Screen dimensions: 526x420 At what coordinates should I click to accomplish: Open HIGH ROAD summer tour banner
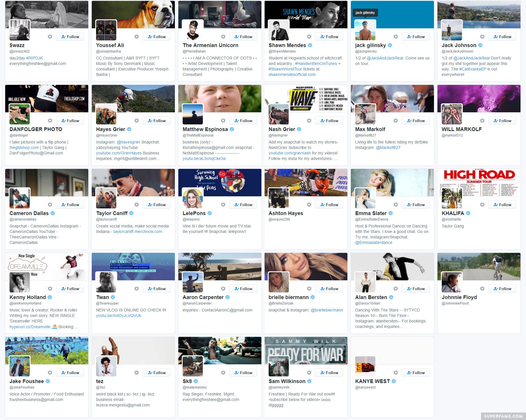point(479,182)
